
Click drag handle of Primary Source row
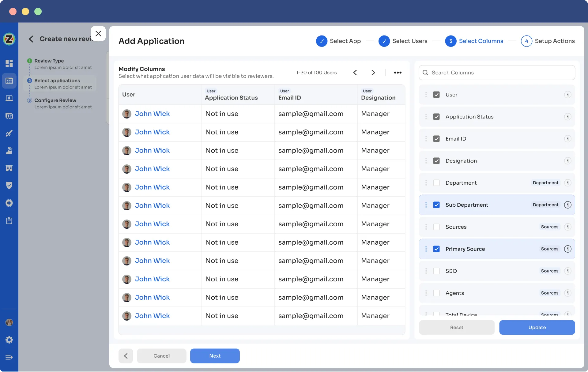pos(426,249)
